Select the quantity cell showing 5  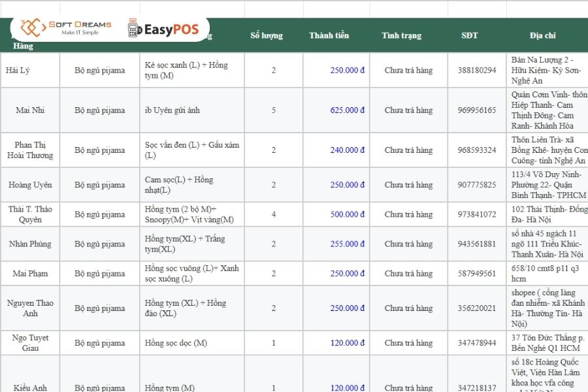click(x=274, y=110)
